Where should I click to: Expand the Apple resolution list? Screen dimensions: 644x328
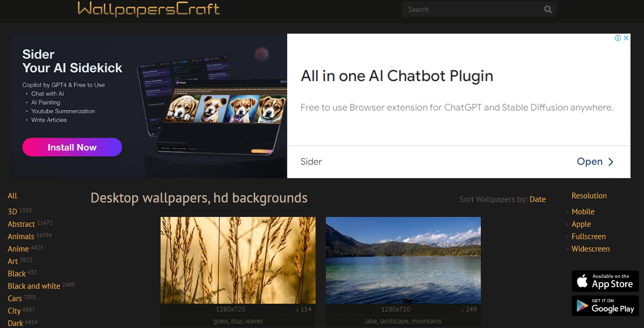(568, 224)
